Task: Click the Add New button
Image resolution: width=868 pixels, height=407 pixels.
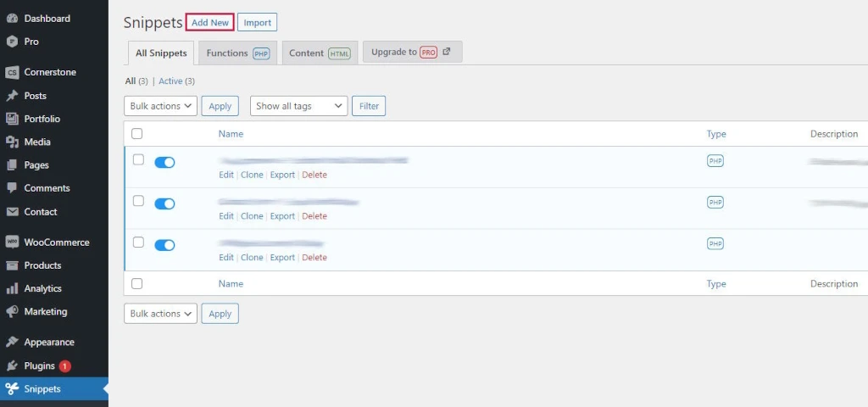Action: [x=210, y=23]
